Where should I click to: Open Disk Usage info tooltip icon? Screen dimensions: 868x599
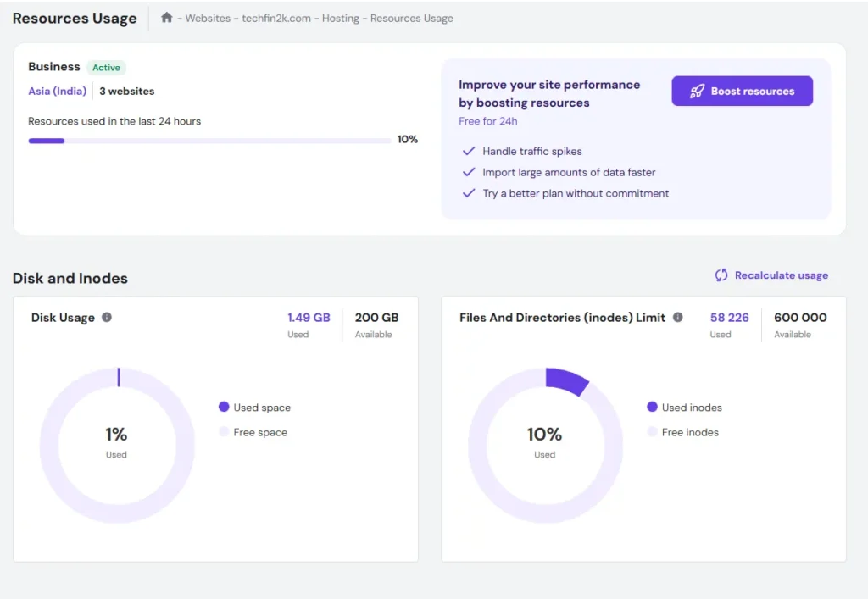click(107, 318)
